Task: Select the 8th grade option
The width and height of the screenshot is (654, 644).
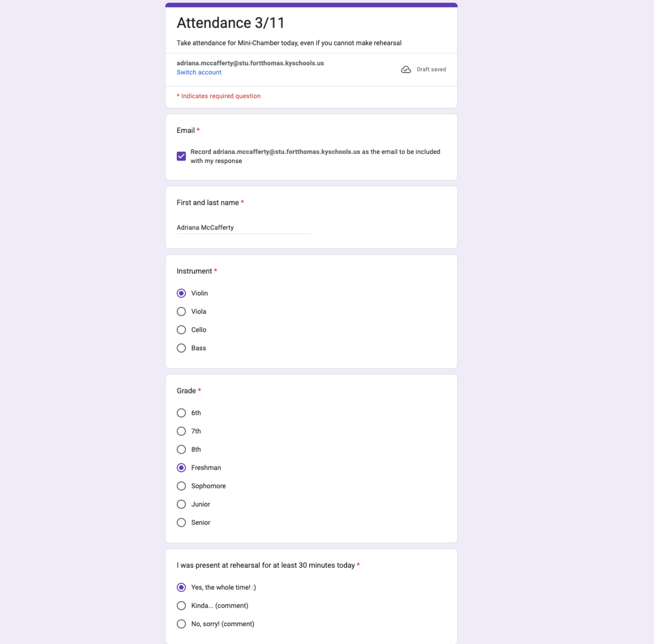Action: [x=181, y=450]
